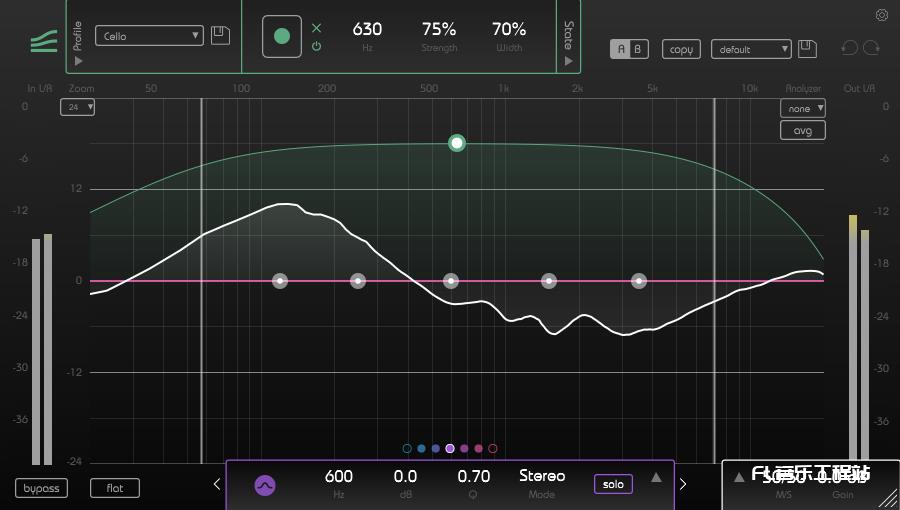Viewport: 900px width, 510px height.
Task: Switch to state A
Action: pyautogui.click(x=620, y=49)
